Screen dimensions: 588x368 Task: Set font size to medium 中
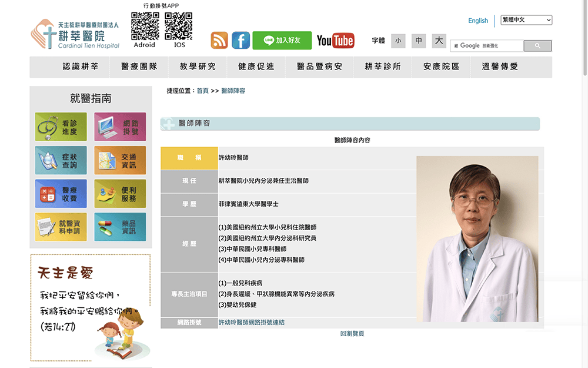(419, 41)
